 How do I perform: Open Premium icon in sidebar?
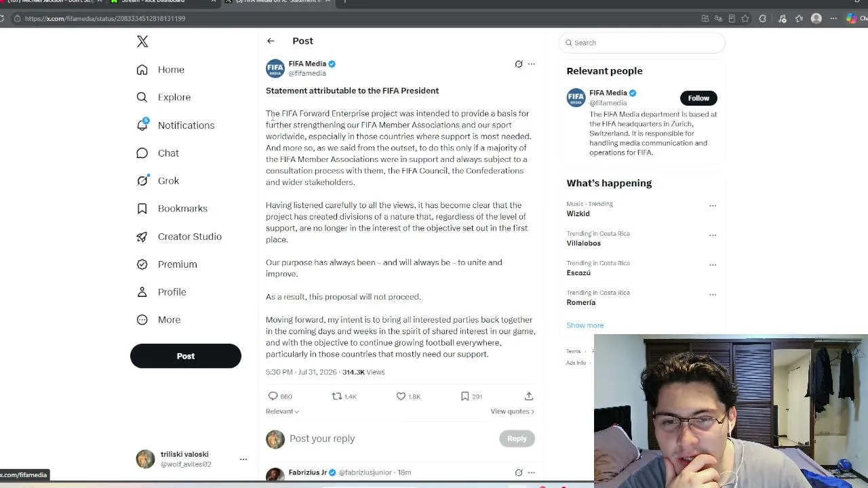click(142, 264)
